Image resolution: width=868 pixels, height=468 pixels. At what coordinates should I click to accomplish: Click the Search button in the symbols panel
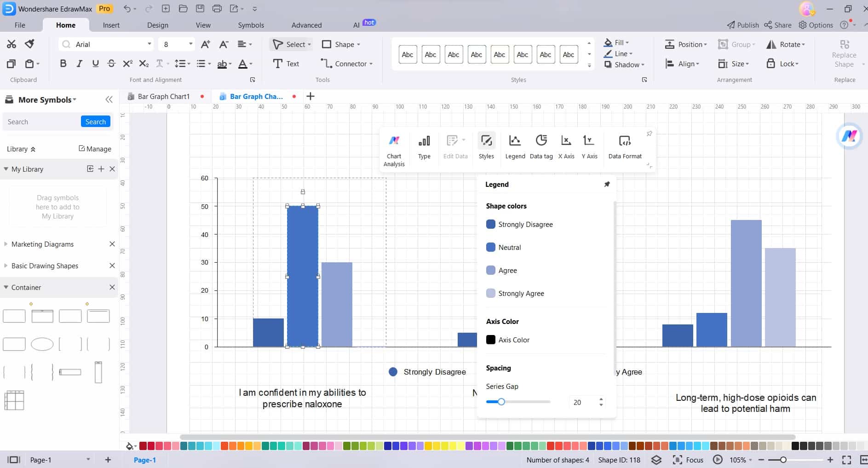[x=95, y=121]
